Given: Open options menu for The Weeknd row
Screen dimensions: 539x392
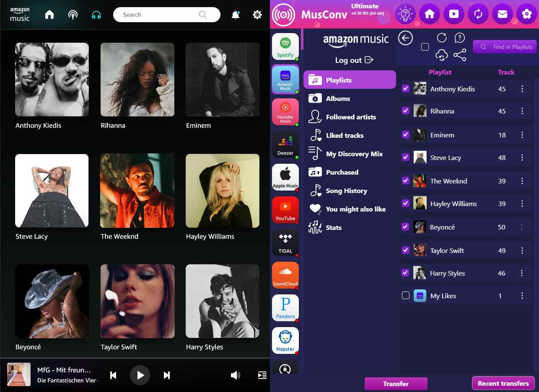Looking at the screenshot, I should 522,181.
